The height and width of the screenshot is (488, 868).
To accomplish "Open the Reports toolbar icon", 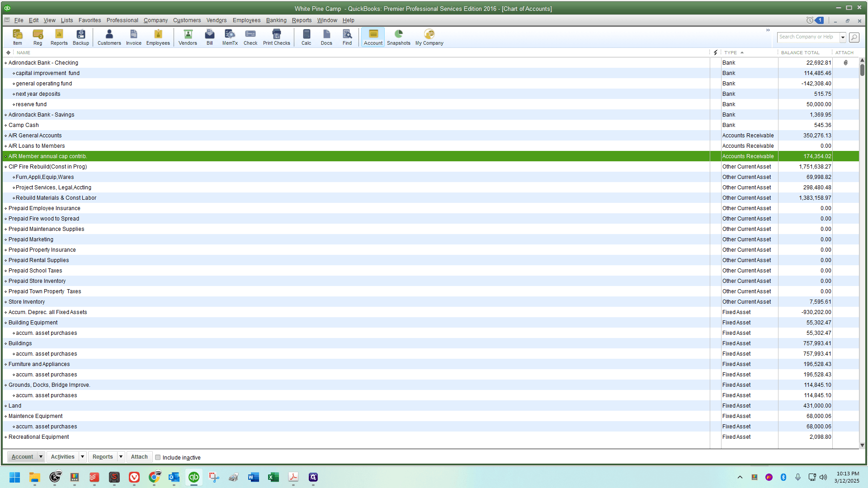I will click(x=59, y=37).
